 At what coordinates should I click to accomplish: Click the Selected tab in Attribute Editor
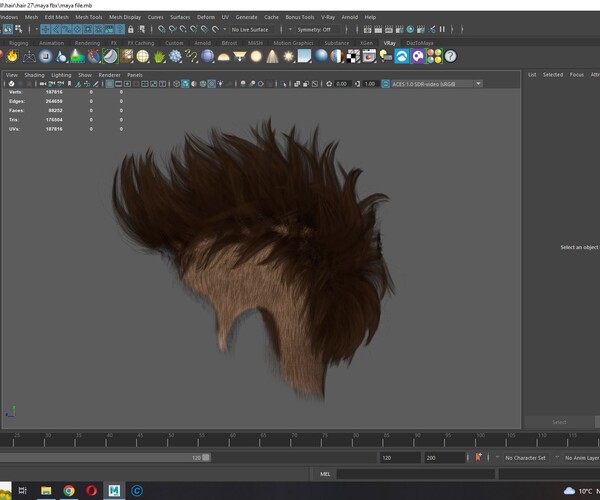pyautogui.click(x=553, y=75)
